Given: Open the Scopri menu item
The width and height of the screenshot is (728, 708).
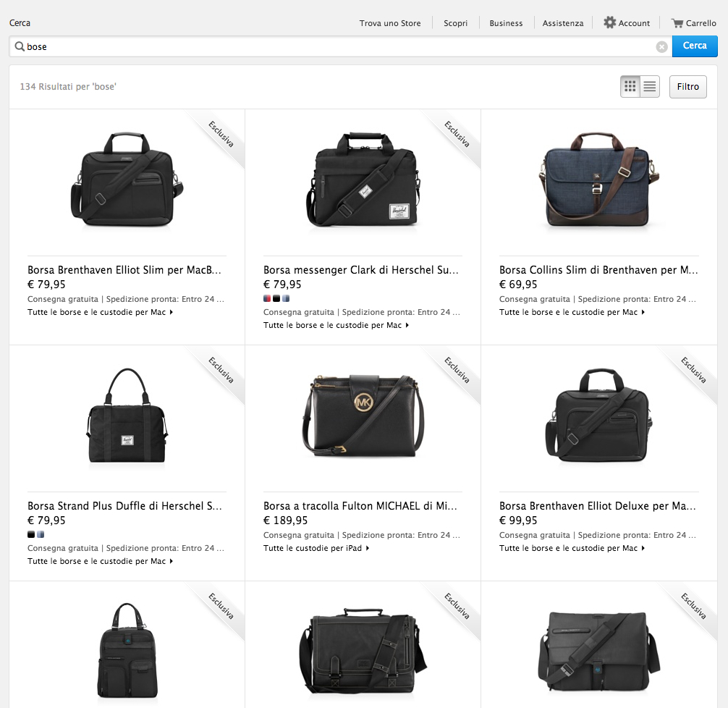Looking at the screenshot, I should point(455,23).
